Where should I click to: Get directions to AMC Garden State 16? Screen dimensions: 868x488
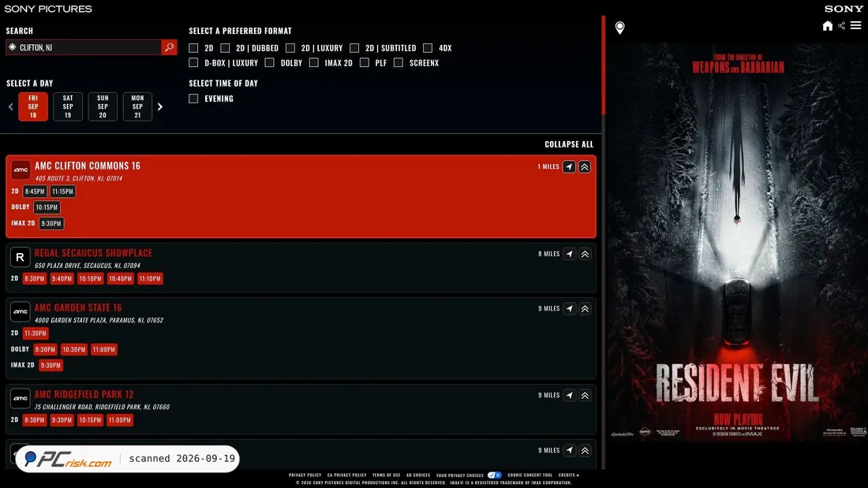click(569, 309)
